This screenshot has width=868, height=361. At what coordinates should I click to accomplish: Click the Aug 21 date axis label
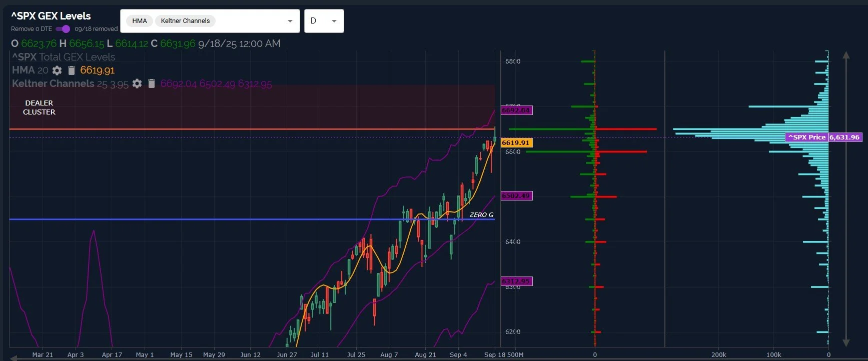point(425,354)
